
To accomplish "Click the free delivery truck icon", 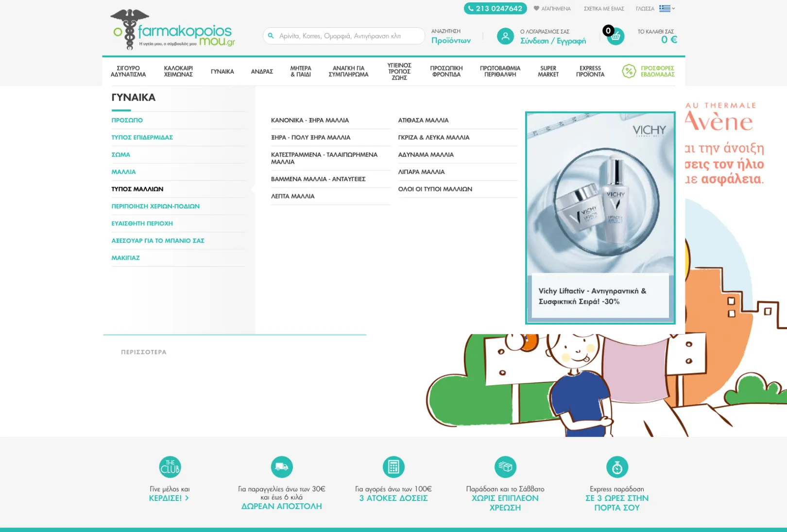I will (x=282, y=467).
